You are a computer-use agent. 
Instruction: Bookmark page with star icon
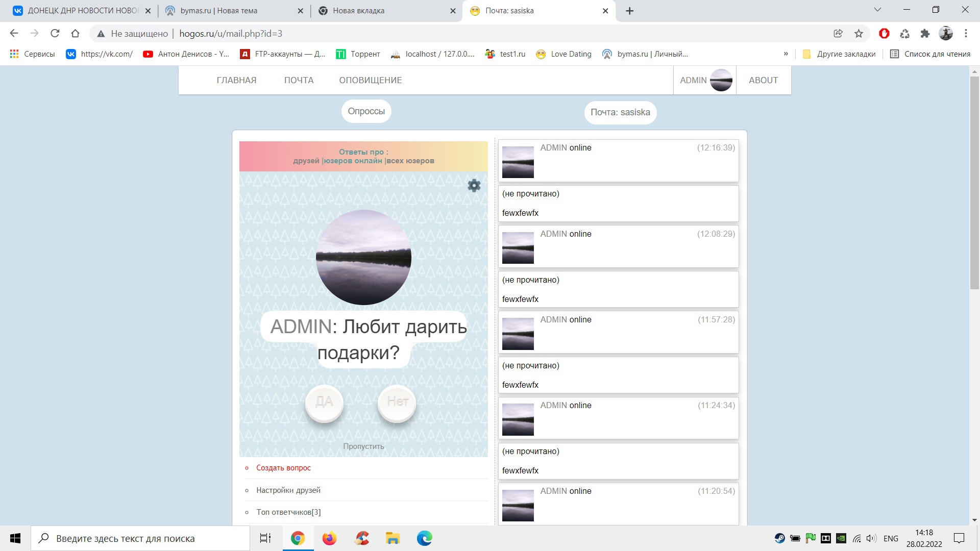(859, 34)
